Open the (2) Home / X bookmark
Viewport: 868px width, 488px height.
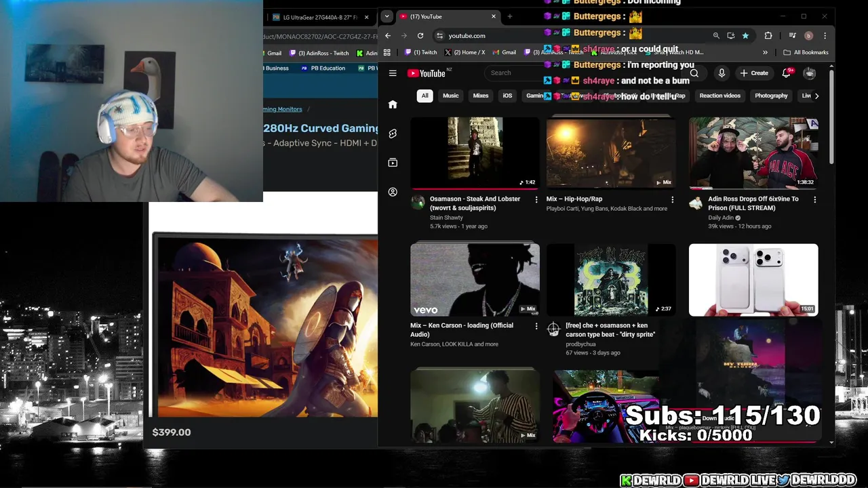tap(465, 52)
